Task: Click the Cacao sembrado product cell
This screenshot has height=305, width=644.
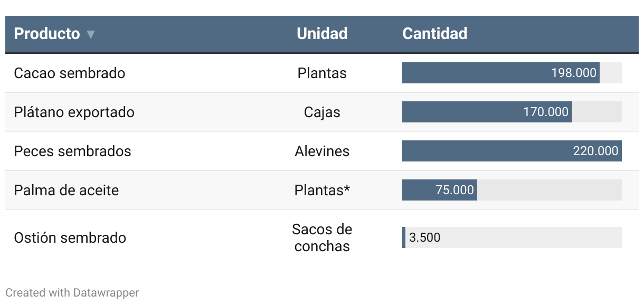Action: pos(70,73)
